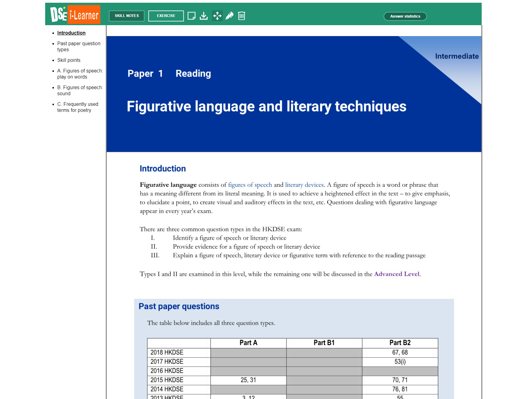Image resolution: width=532 pixels, height=399 pixels.
Task: Click the trash delete icon
Action: click(242, 16)
